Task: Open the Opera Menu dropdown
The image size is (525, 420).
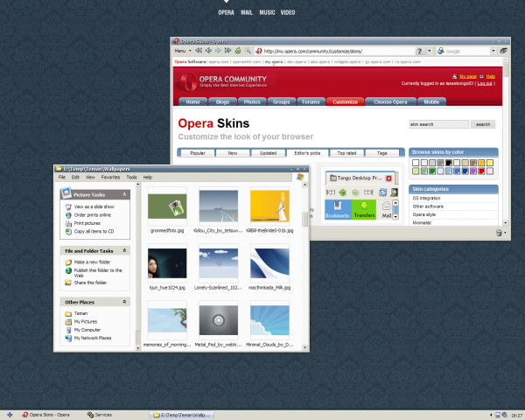Action: pyautogui.click(x=183, y=51)
